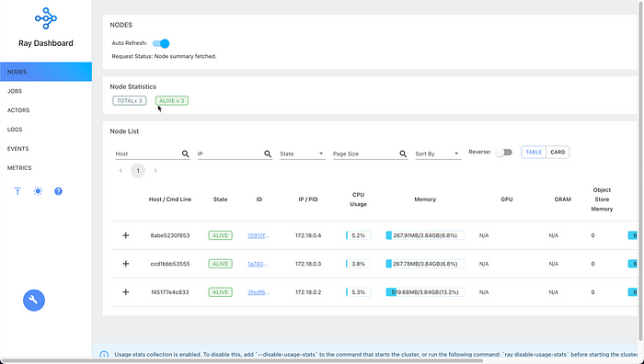The width and height of the screenshot is (644, 364).
Task: Click hostname f45177e4c833
Action: point(170,292)
